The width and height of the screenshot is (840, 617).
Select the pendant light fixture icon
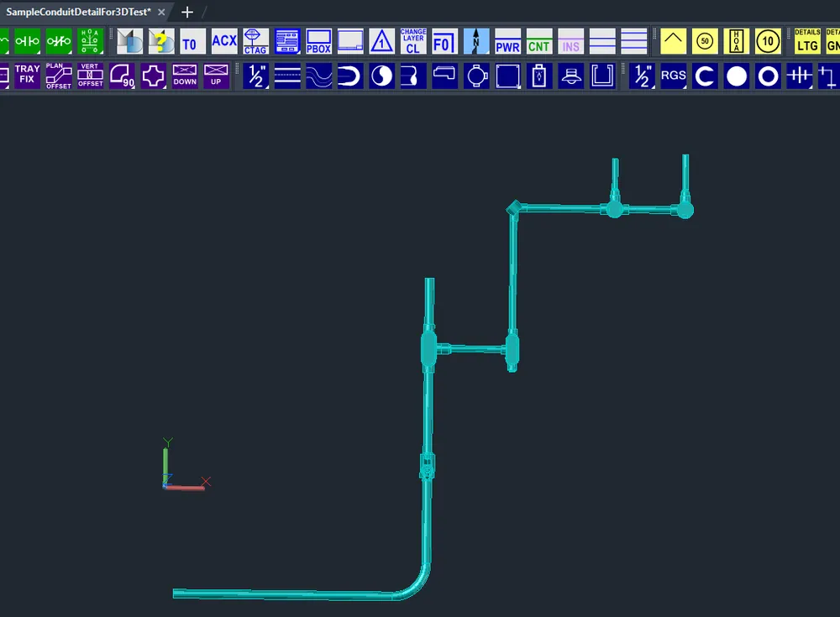571,76
